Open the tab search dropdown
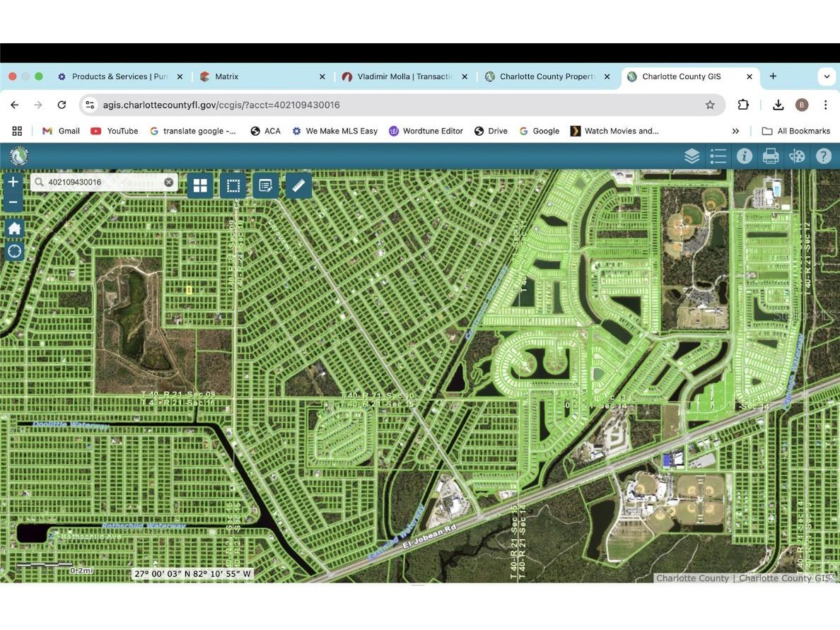 [826, 76]
